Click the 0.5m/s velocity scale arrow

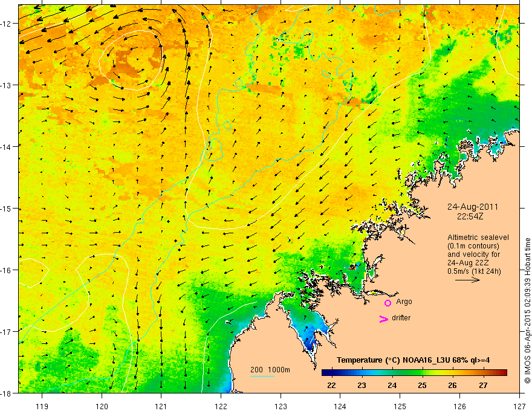click(467, 280)
